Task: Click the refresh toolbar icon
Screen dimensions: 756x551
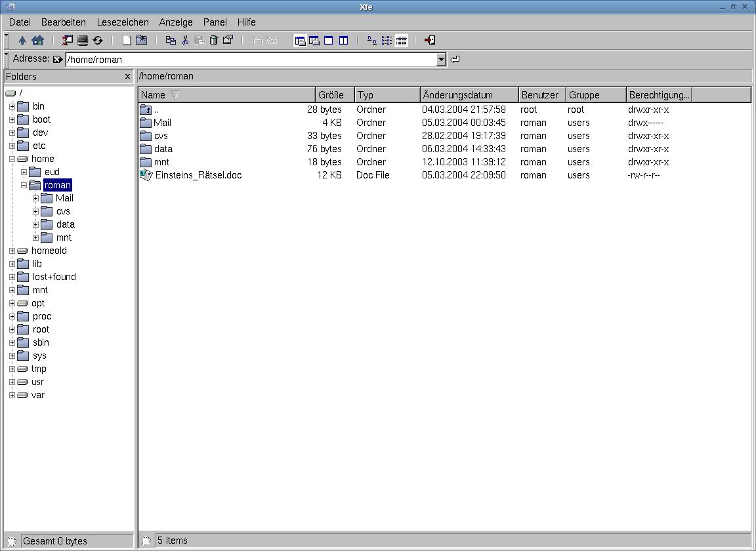Action: tap(98, 41)
